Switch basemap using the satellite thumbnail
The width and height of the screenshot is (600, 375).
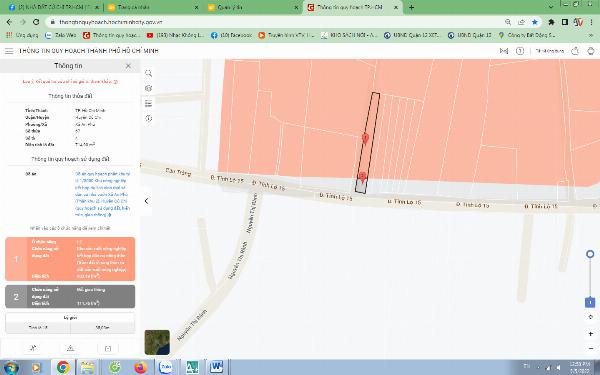point(157,342)
